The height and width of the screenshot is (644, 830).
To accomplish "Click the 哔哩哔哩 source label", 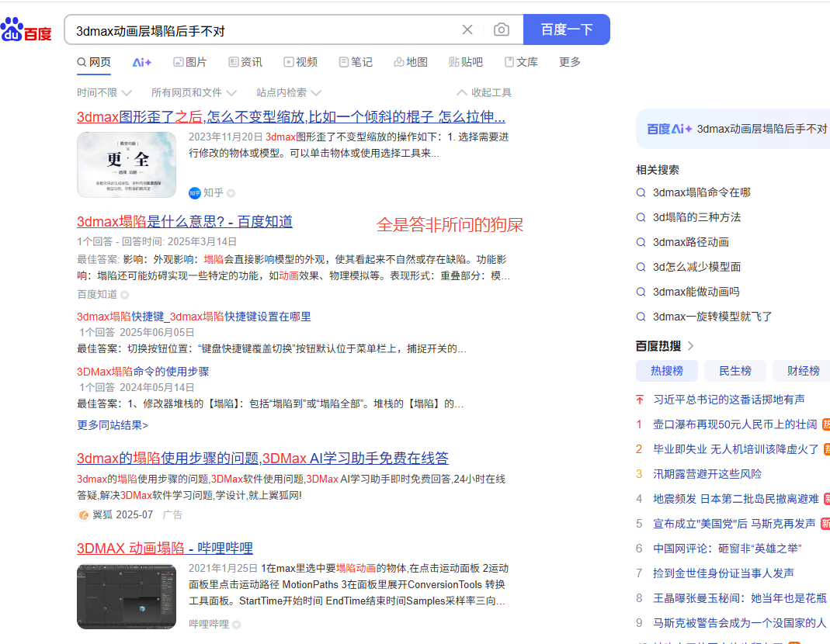I will (209, 624).
